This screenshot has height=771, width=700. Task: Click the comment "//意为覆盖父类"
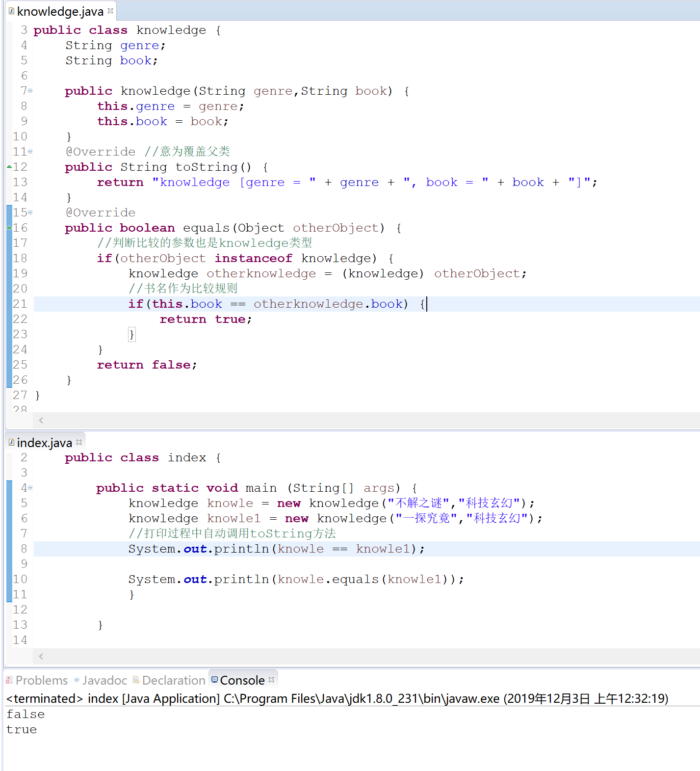click(187, 151)
